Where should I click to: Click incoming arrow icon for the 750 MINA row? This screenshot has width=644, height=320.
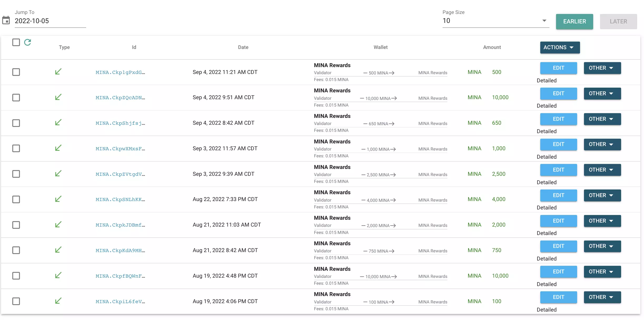pyautogui.click(x=58, y=250)
